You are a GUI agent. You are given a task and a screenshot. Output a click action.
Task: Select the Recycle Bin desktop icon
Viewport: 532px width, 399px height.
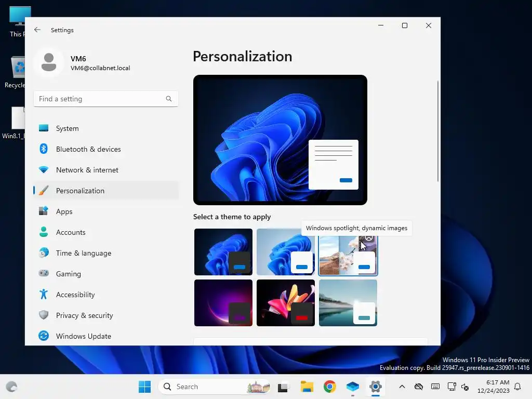(15, 72)
